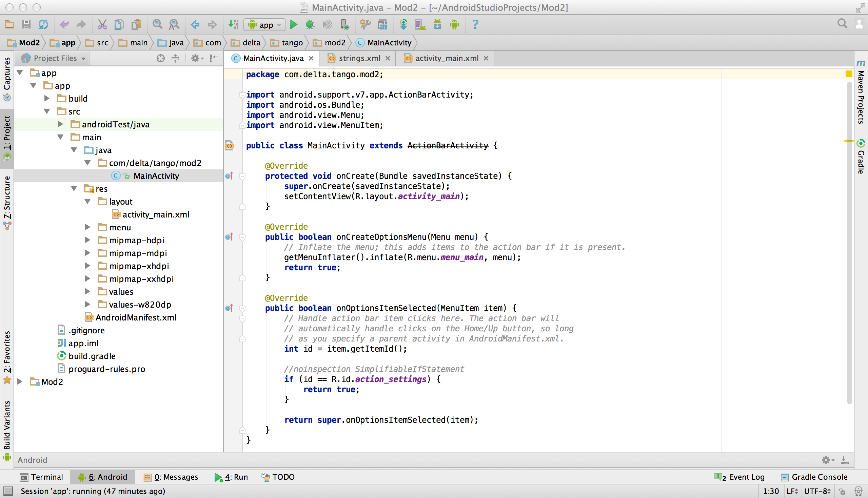The height and width of the screenshot is (498, 868).
Task: Click the Cut scissors icon
Action: click(102, 25)
